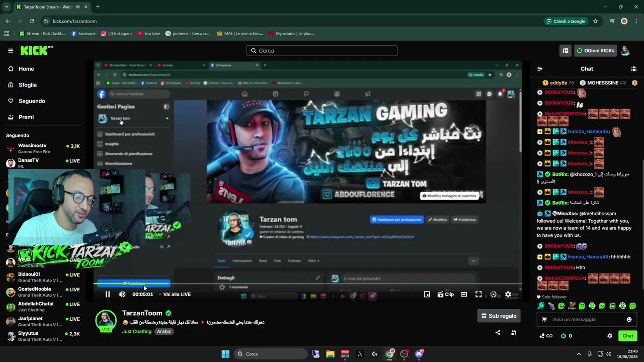Open chat settings gear icon
The image size is (644, 362).
point(610,336)
